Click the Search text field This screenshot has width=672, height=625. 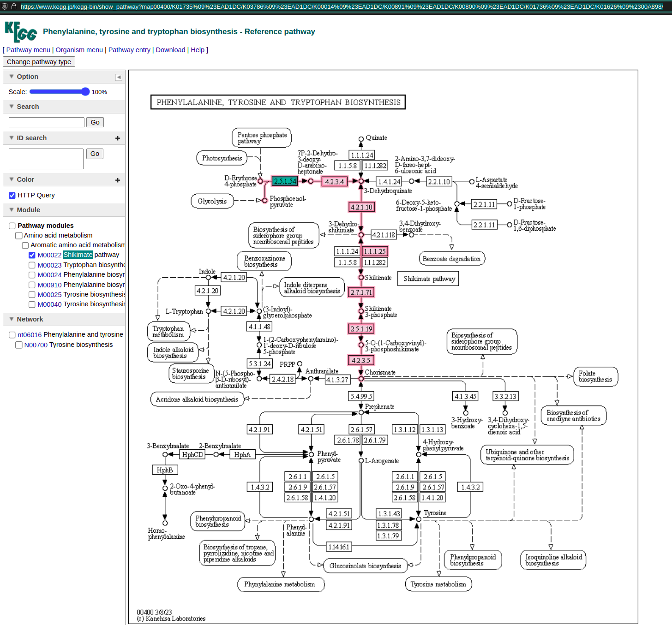coord(47,122)
